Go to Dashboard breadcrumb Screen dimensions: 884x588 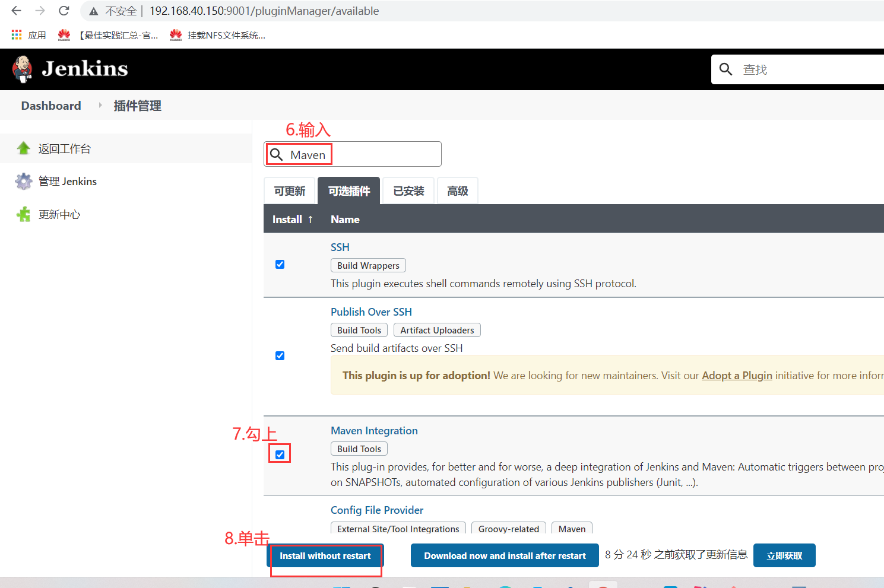click(51, 106)
